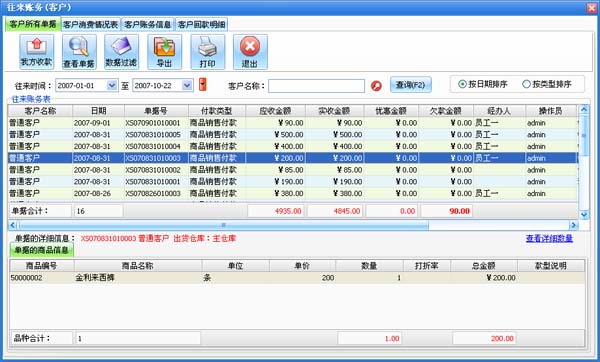Switch to 客户所有单据 tab
Screen dimensions: 600x362
33,24
